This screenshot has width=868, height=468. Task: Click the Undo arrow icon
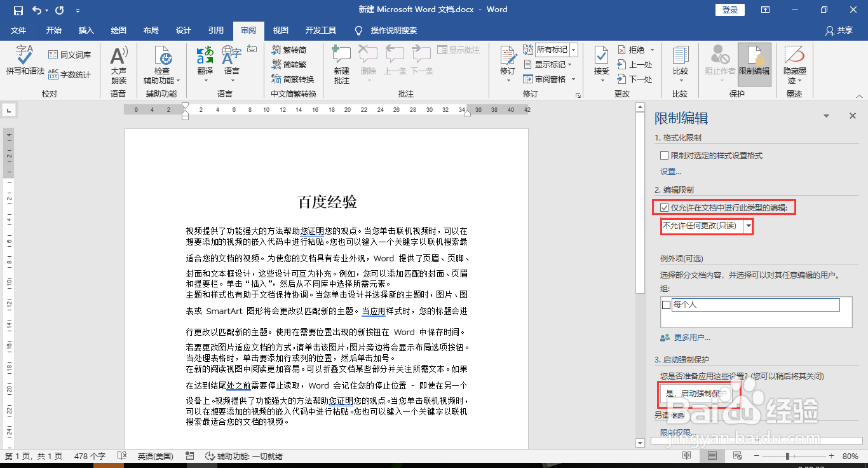coord(36,10)
